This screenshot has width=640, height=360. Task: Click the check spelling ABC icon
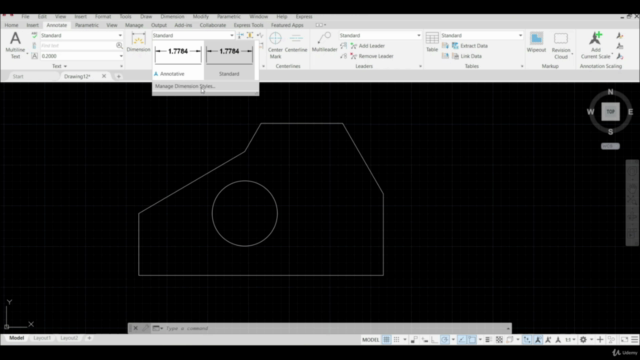pyautogui.click(x=34, y=36)
